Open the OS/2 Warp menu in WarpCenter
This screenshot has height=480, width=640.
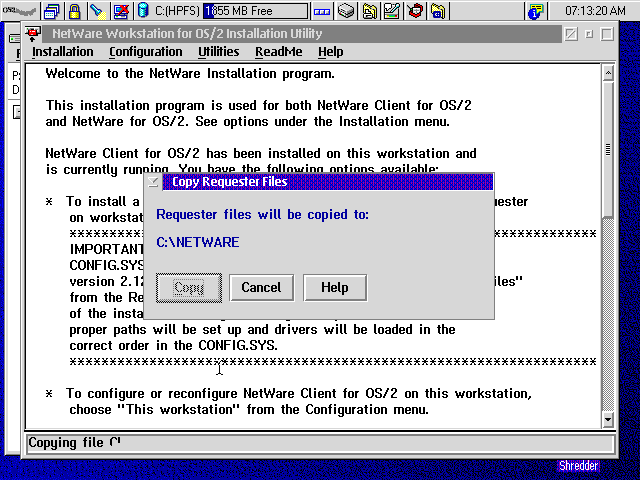click(x=20, y=11)
